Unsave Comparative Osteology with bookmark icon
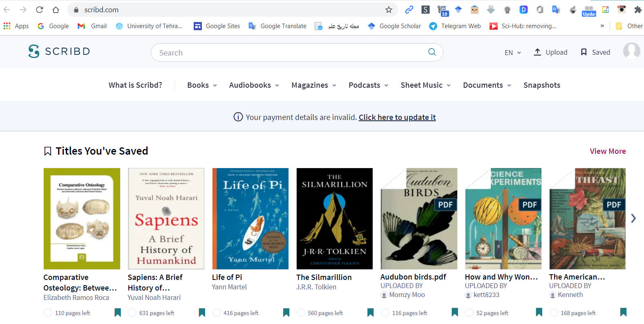Image resolution: width=644 pixels, height=324 pixels. tap(118, 313)
